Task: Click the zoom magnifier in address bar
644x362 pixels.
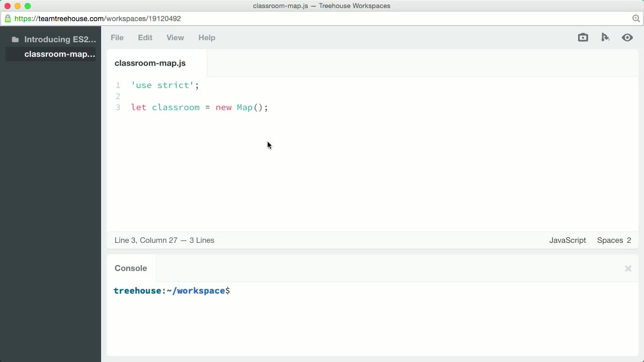Action: (636, 19)
